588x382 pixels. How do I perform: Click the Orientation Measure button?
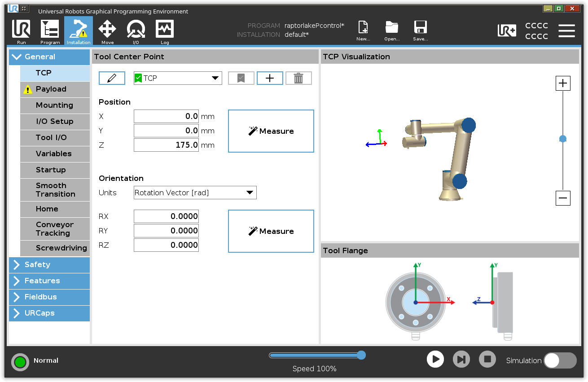tap(271, 231)
